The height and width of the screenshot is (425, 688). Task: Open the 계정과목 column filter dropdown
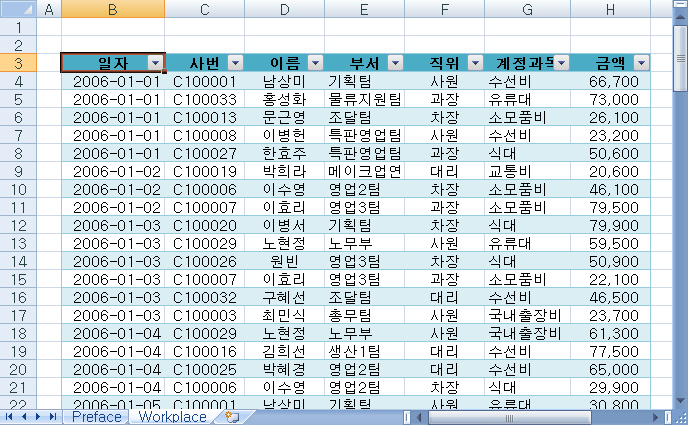[561, 64]
